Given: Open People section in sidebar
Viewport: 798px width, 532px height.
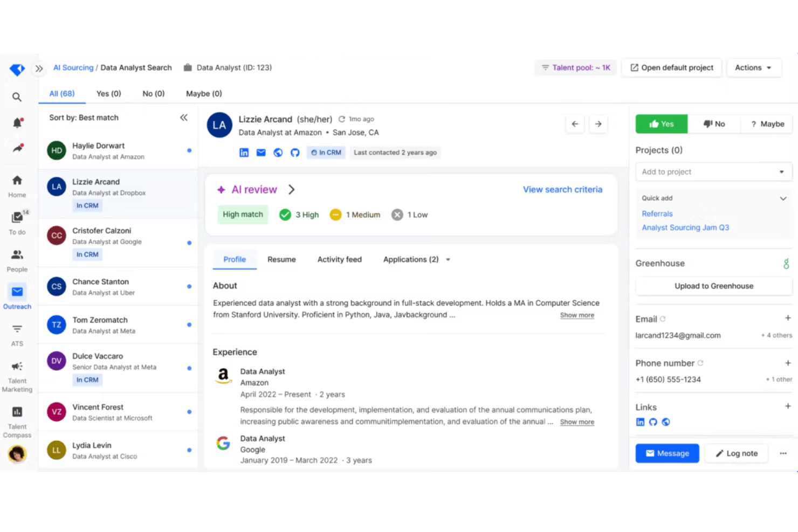Looking at the screenshot, I should click(x=17, y=260).
